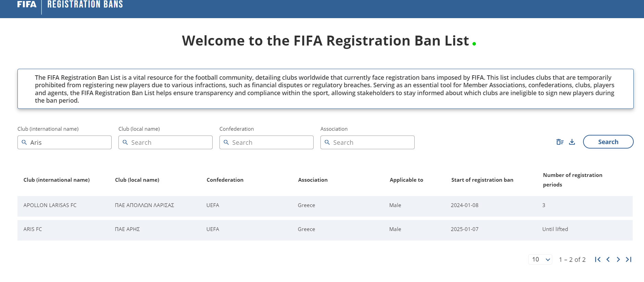Click the clear filters trash icon
The image size is (644, 282).
560,142
